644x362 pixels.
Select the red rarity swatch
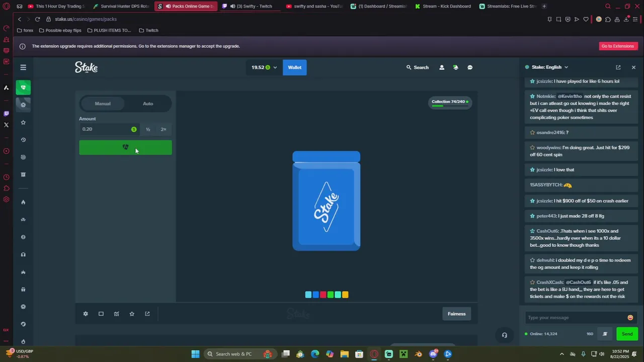(323, 295)
